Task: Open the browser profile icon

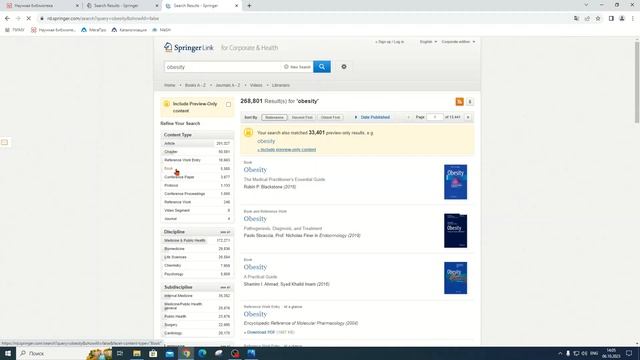Action: click(622, 18)
